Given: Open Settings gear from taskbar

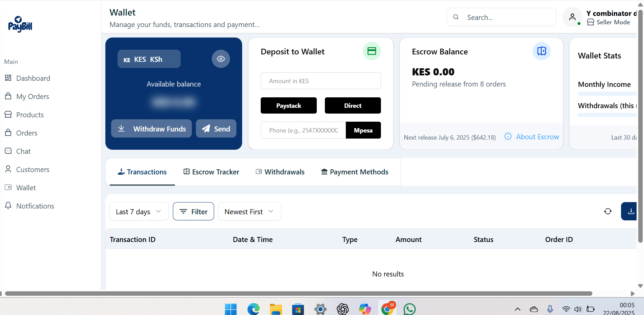Looking at the screenshot, I should coord(320,309).
